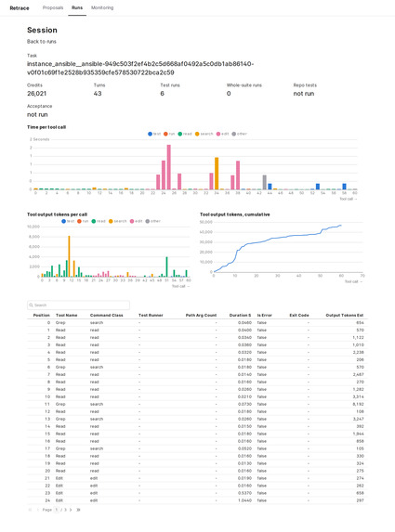Toggle 'edit' series in Time per tool call legend
Image resolution: width=395 pixels, height=532 pixels.
pyautogui.click(x=223, y=134)
